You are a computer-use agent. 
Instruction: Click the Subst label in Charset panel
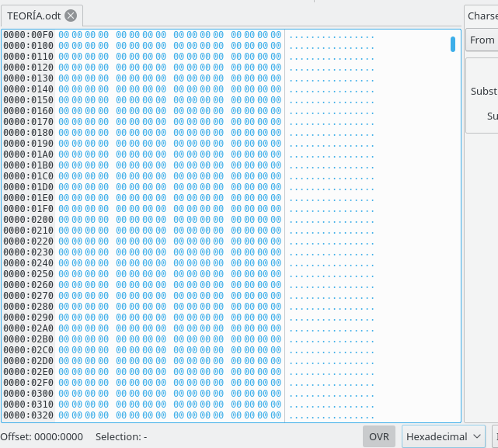click(x=484, y=91)
